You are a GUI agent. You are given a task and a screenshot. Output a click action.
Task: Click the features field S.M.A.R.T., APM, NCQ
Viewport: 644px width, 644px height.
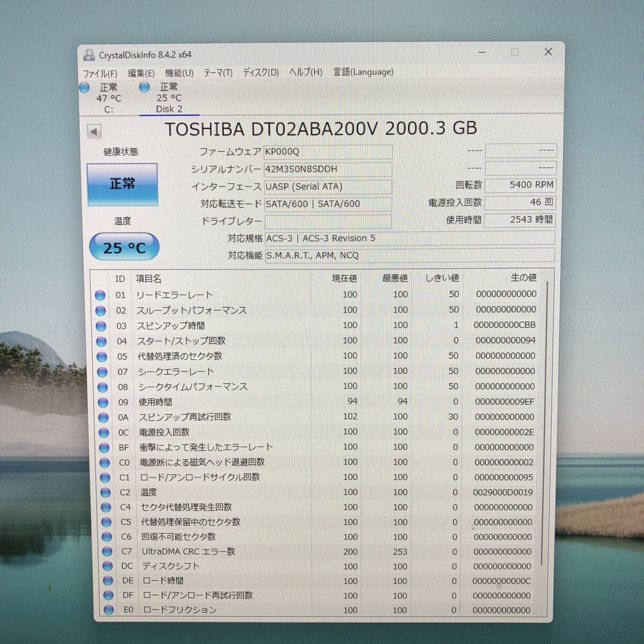pyautogui.click(x=409, y=255)
